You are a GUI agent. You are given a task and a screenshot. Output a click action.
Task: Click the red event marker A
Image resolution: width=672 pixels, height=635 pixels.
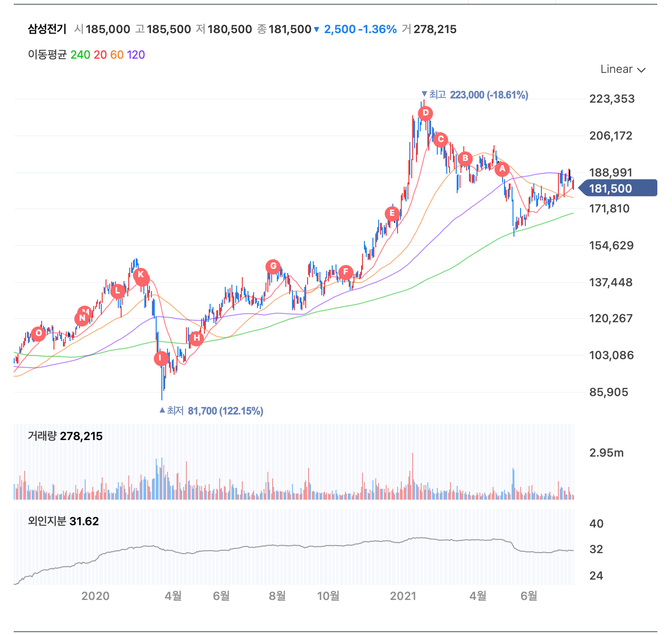point(502,169)
